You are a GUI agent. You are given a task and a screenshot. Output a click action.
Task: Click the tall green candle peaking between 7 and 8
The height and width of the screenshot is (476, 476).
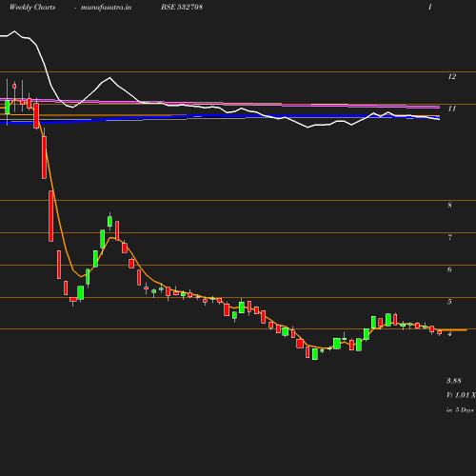pos(109,221)
